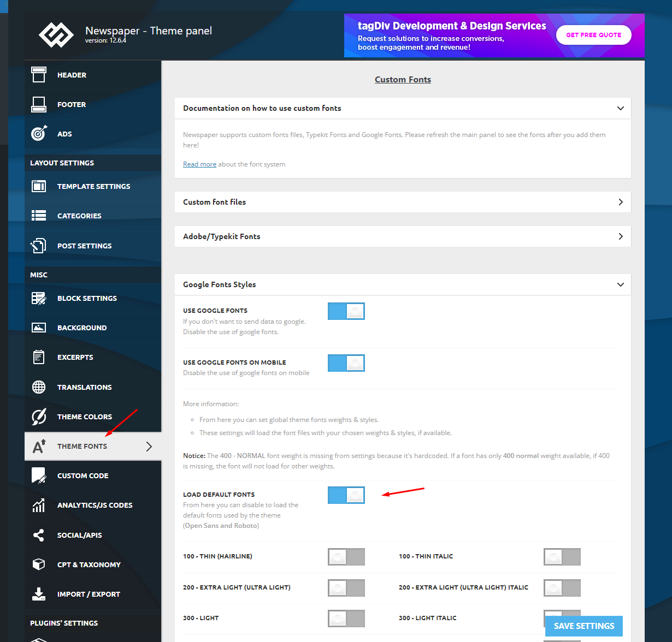
Task: Expand the Adobe/Typekit Fonts section
Action: pyautogui.click(x=402, y=236)
